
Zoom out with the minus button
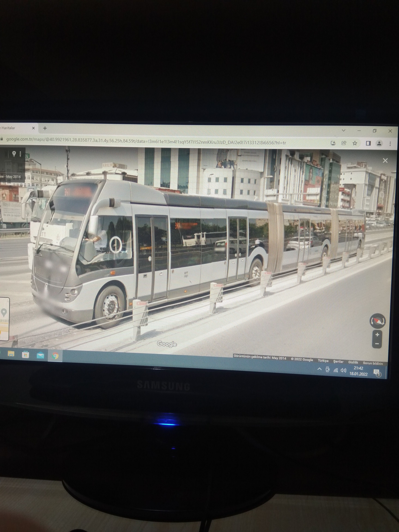point(377,344)
